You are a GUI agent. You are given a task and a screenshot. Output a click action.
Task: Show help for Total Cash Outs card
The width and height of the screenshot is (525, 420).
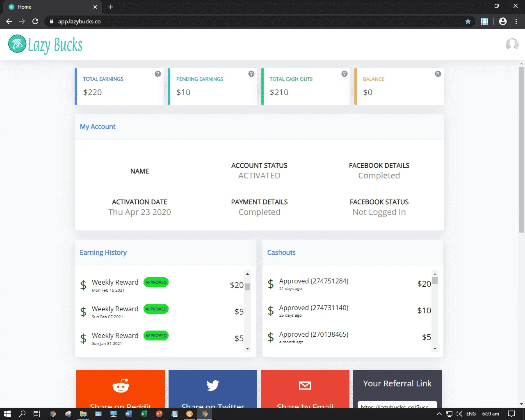coord(345,74)
